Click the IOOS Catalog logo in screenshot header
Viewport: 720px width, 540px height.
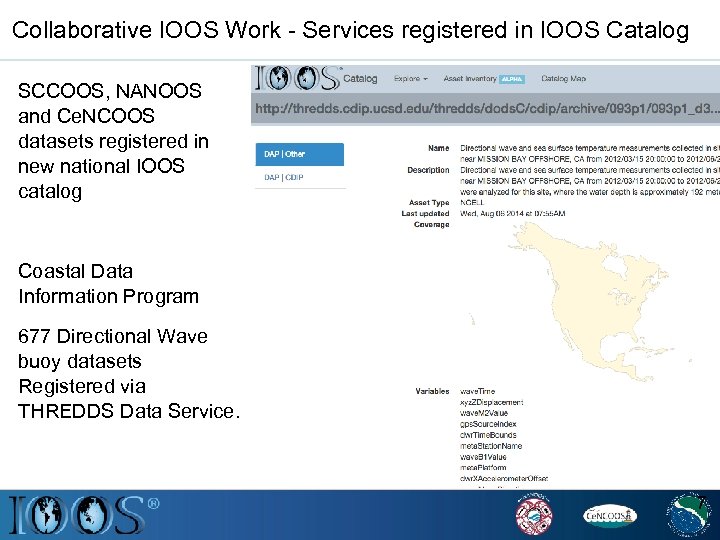pyautogui.click(x=298, y=78)
